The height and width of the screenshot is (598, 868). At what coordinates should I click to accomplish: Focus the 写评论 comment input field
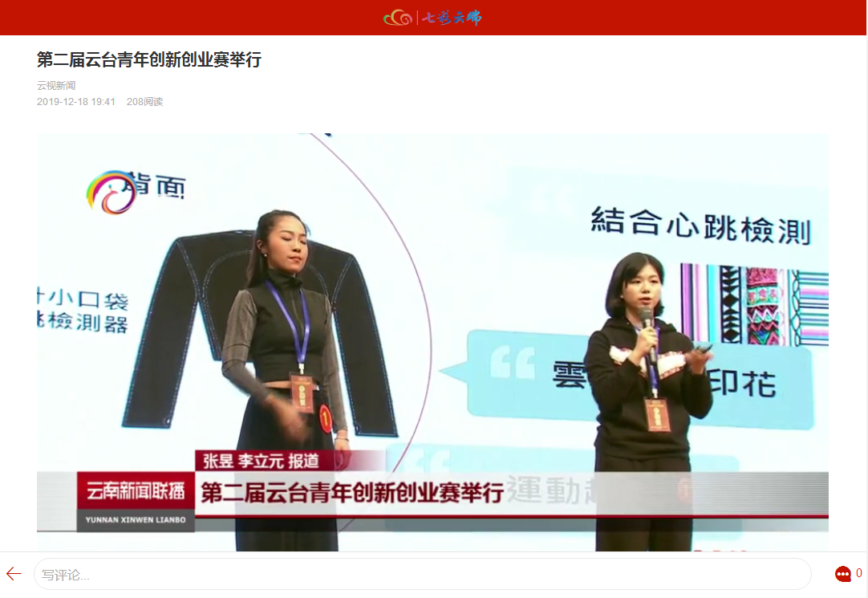coord(423,575)
